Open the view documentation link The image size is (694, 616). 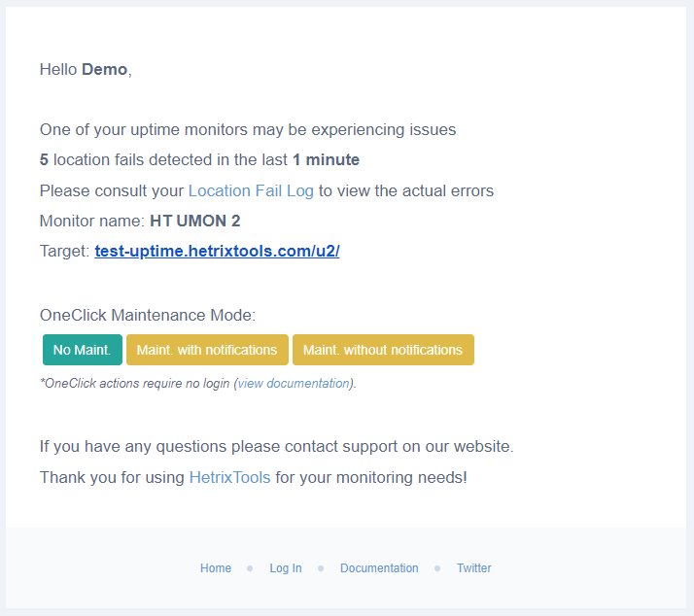click(295, 383)
